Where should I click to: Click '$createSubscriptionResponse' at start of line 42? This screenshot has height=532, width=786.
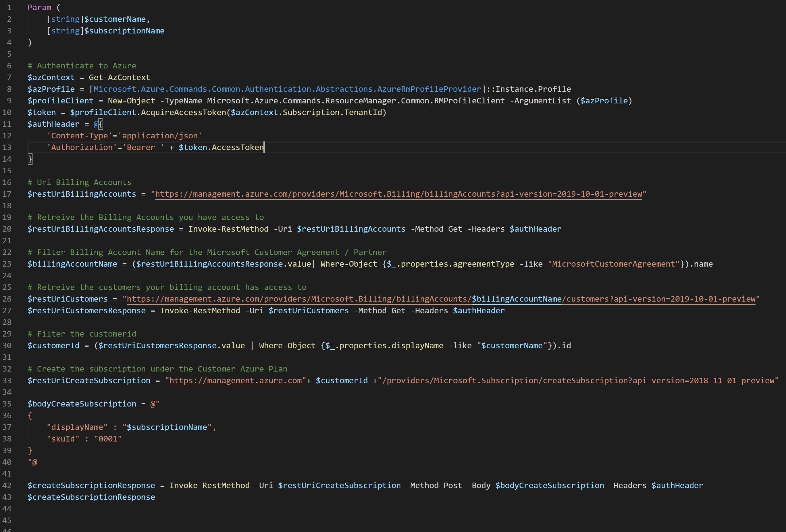[x=91, y=486]
